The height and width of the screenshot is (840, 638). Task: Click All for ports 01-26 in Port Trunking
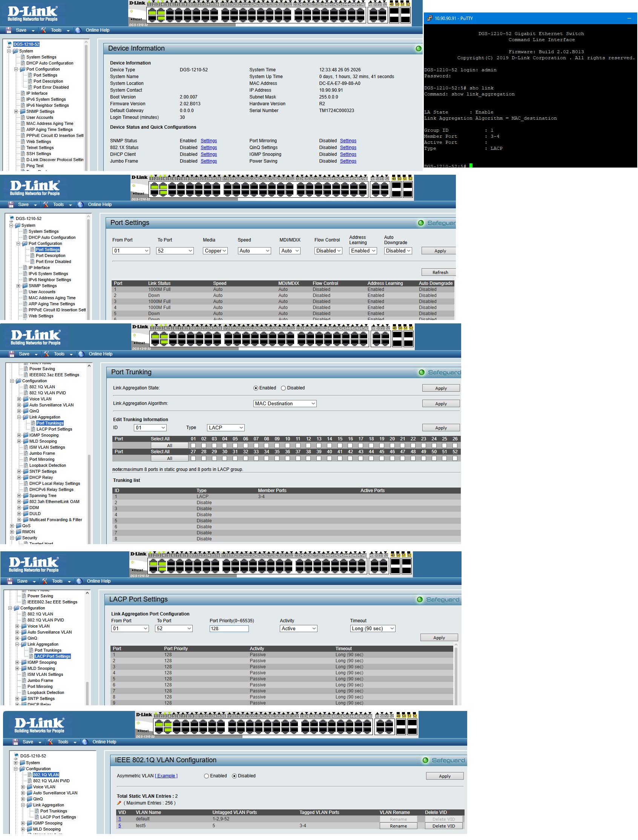click(169, 446)
